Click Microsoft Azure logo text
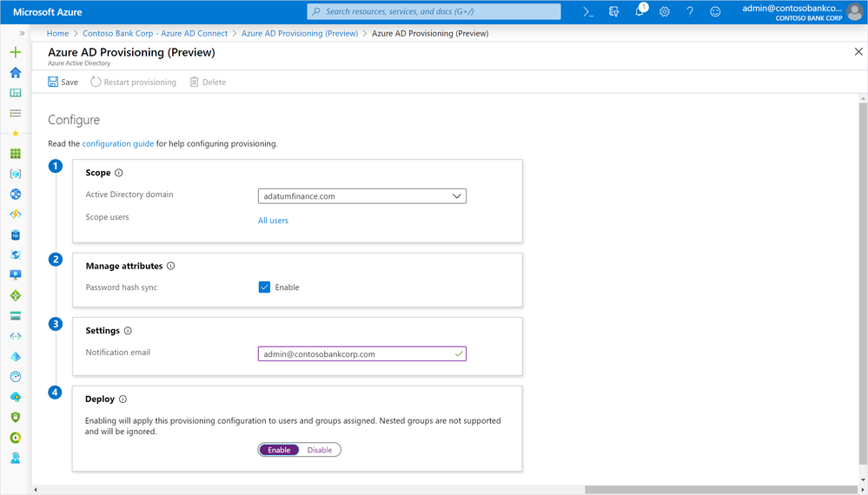Viewport: 868px width, 495px height. click(x=48, y=11)
